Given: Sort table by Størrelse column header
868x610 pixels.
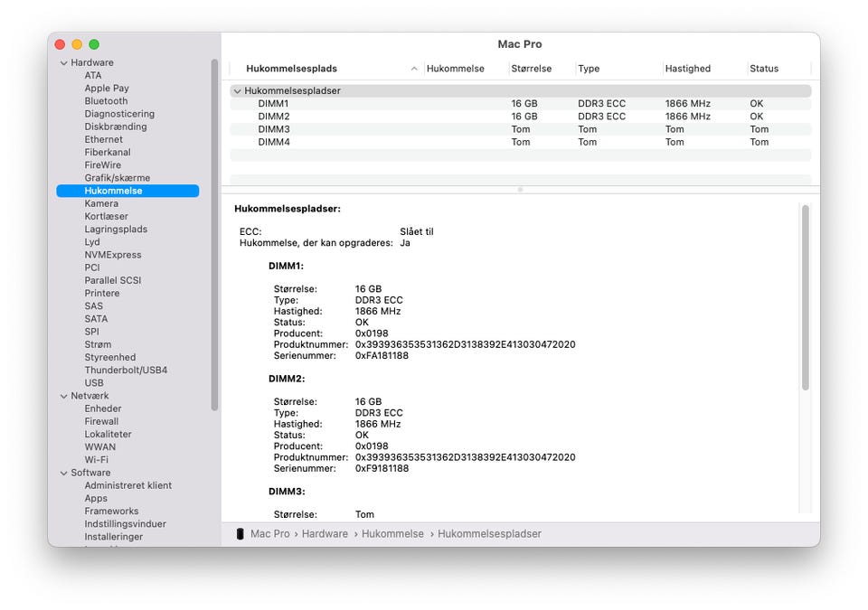Looking at the screenshot, I should (x=530, y=69).
